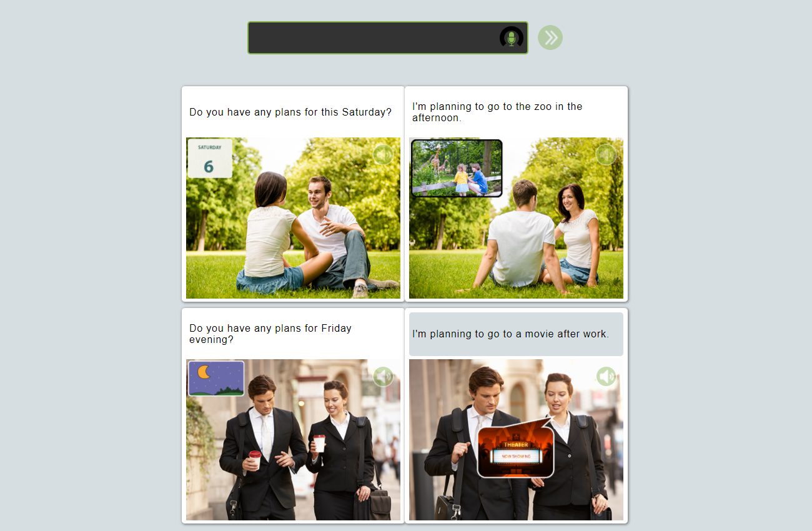Click the red coffee cup the man is holding
This screenshot has width=812, height=531.
[254, 460]
